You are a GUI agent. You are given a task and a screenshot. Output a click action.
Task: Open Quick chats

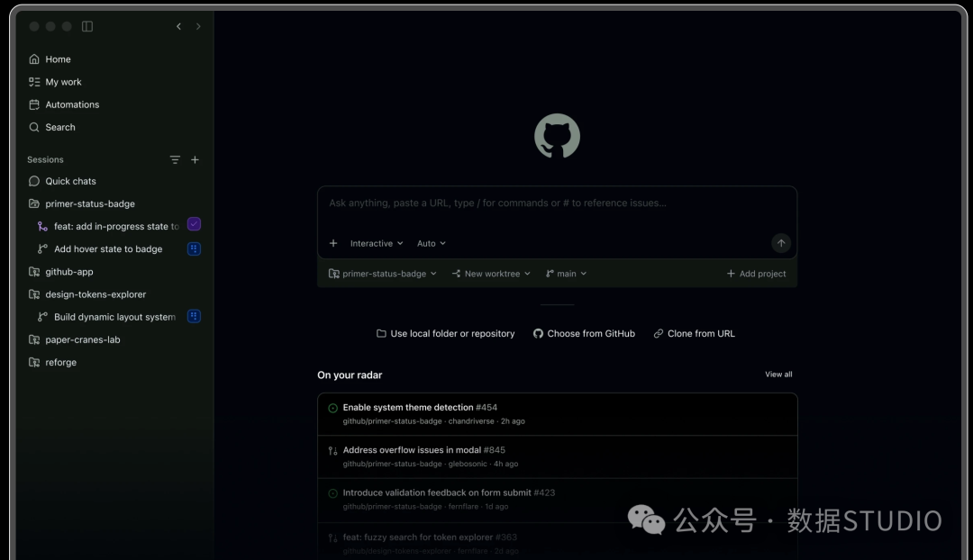pos(62,181)
